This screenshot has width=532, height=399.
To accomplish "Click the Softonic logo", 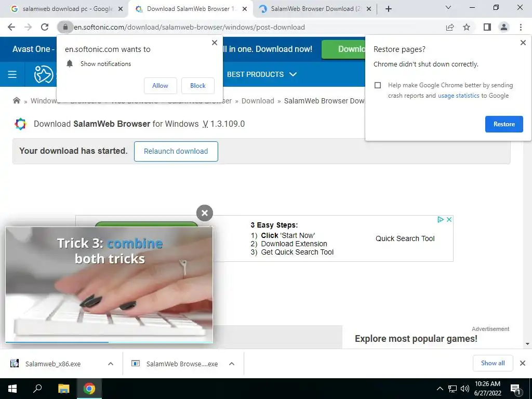I will (x=44, y=74).
